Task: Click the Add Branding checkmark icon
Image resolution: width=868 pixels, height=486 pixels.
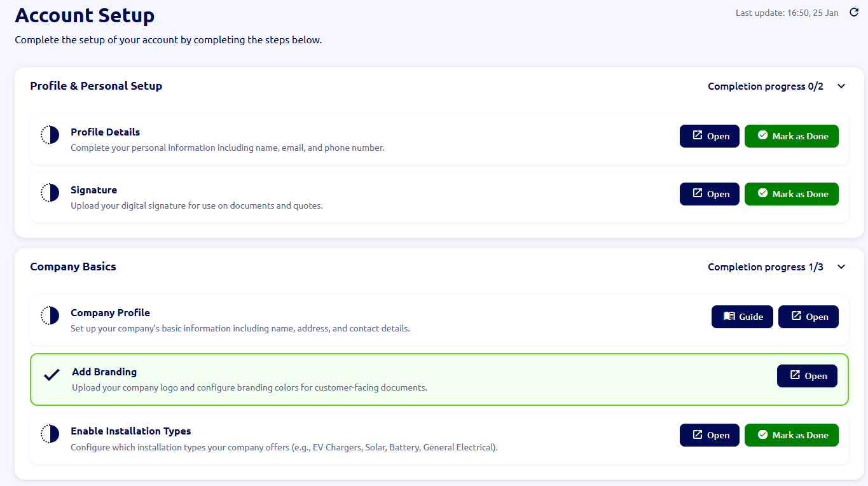Action: pos(52,375)
